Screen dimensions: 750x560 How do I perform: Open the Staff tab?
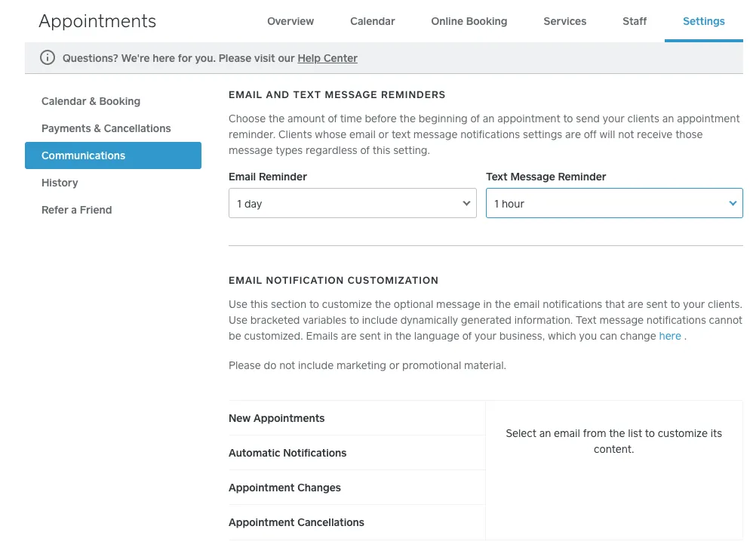(x=634, y=22)
